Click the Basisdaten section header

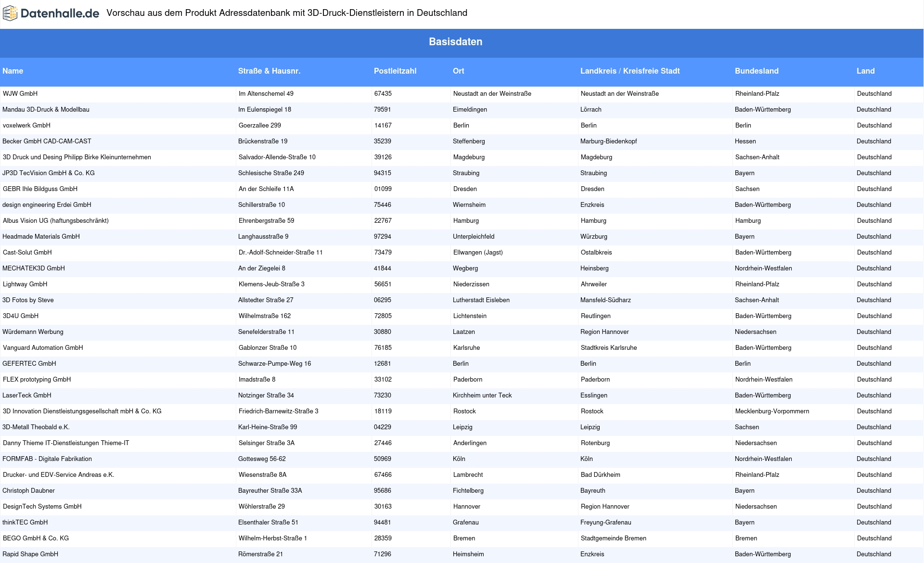(x=455, y=42)
